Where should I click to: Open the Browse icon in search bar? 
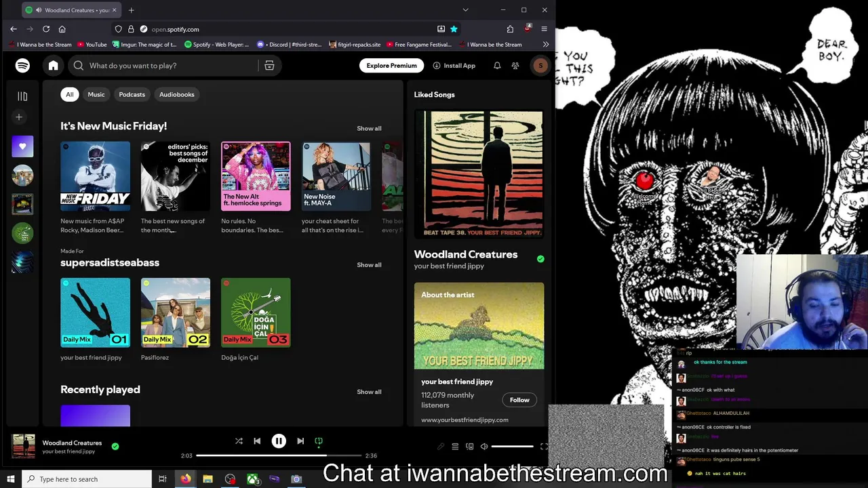[269, 66]
